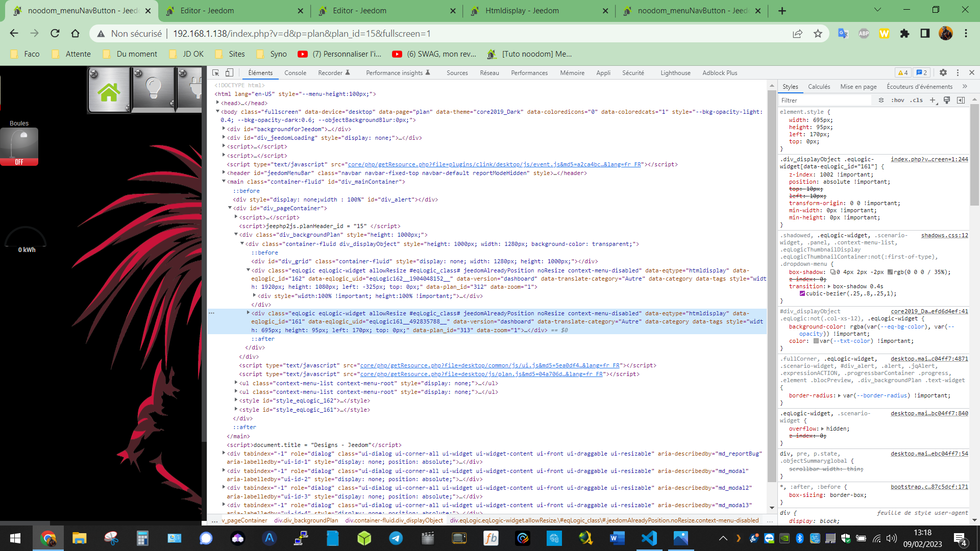Open the Console tab
Viewport: 980px width, 551px height.
[295, 73]
